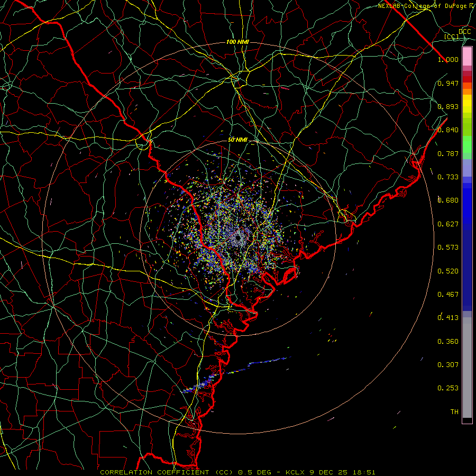
Task: Click the 0.253 color scale value
Action: [448, 388]
